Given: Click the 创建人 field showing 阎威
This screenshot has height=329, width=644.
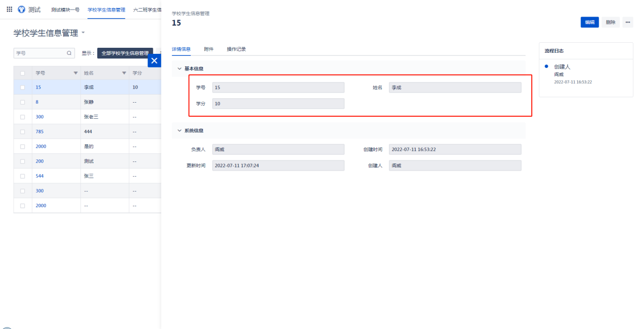Looking at the screenshot, I should coord(455,166).
